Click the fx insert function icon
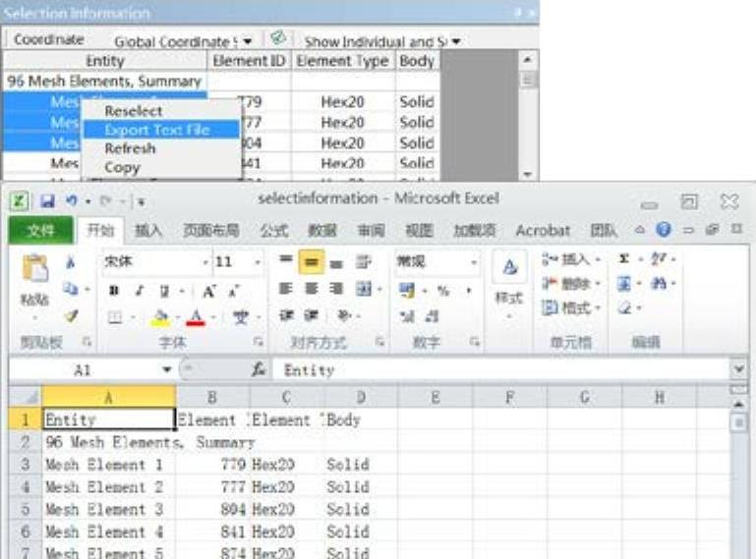 [259, 369]
